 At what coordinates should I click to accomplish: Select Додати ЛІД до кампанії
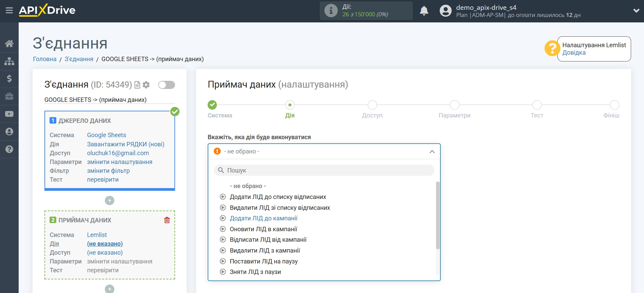point(264,218)
